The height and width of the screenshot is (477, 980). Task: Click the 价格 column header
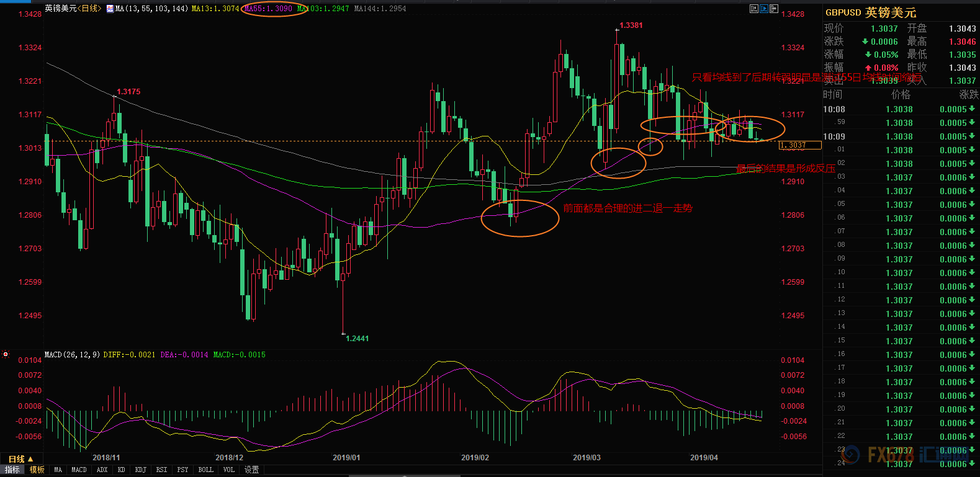[901, 94]
